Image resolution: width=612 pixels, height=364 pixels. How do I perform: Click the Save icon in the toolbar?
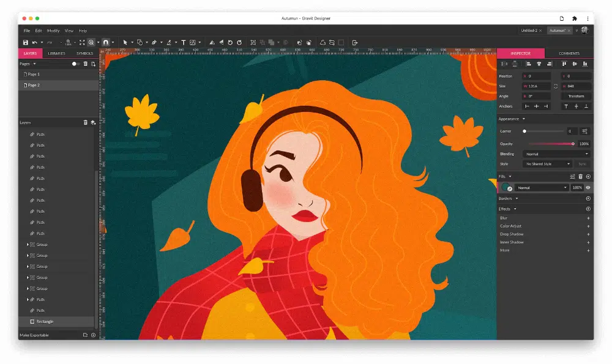(x=25, y=42)
